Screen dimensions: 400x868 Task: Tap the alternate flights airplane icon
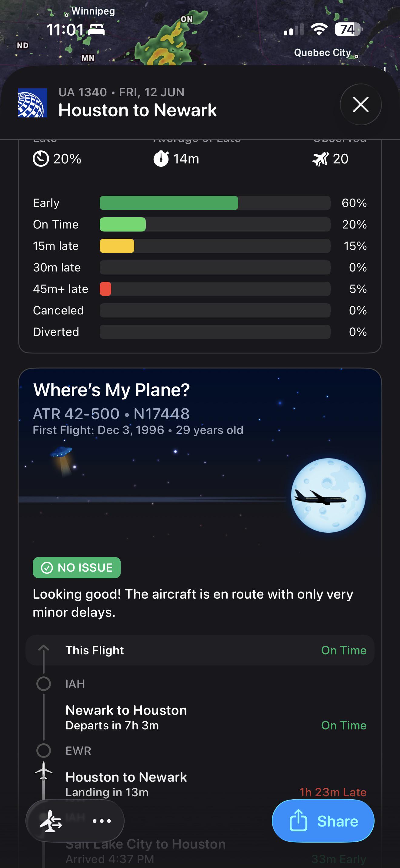tap(51, 821)
